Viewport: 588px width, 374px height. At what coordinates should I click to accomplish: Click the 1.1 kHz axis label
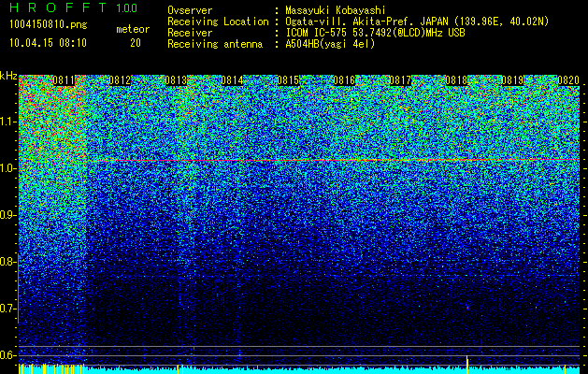8,122
